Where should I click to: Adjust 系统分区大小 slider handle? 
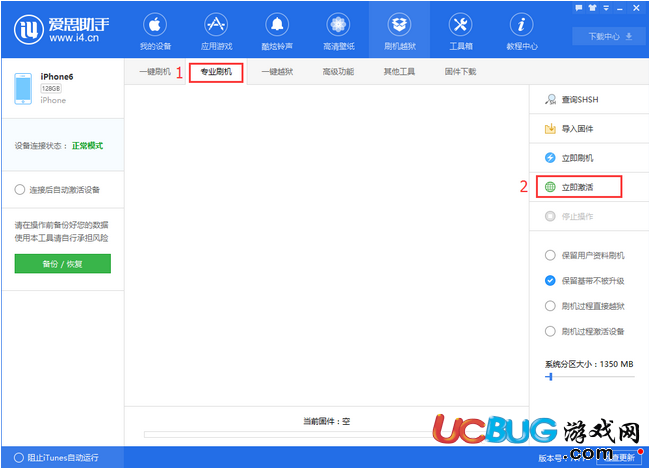coord(550,377)
